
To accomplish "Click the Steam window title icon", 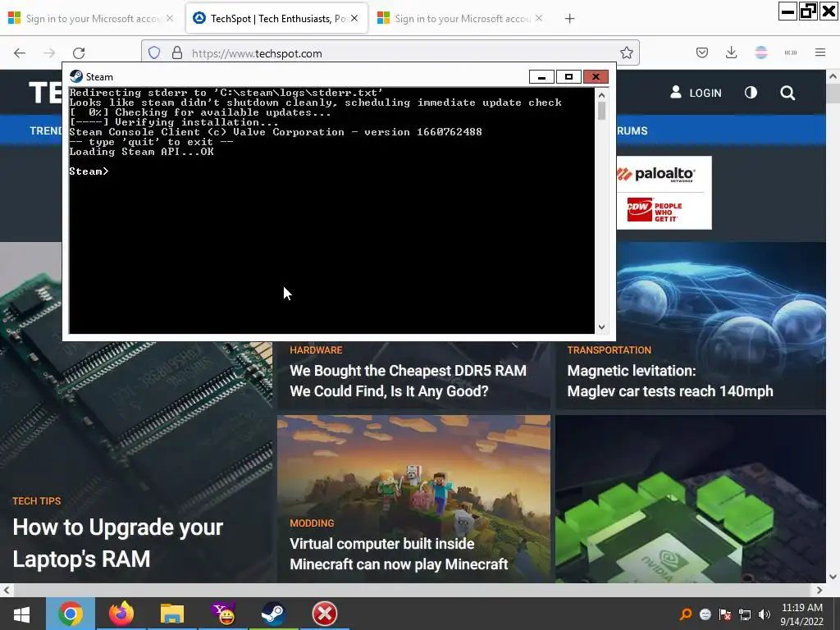I will tap(76, 76).
